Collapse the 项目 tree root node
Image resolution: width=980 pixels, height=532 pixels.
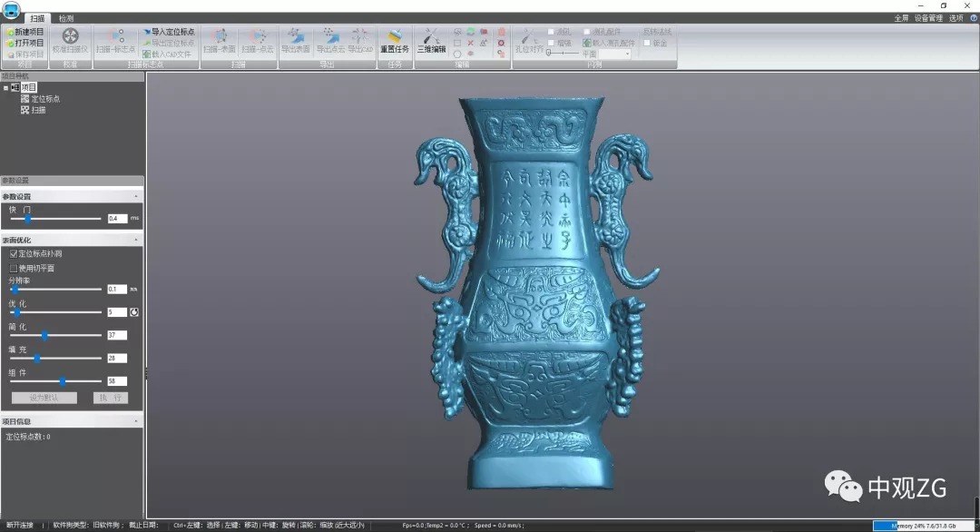[x=6, y=88]
